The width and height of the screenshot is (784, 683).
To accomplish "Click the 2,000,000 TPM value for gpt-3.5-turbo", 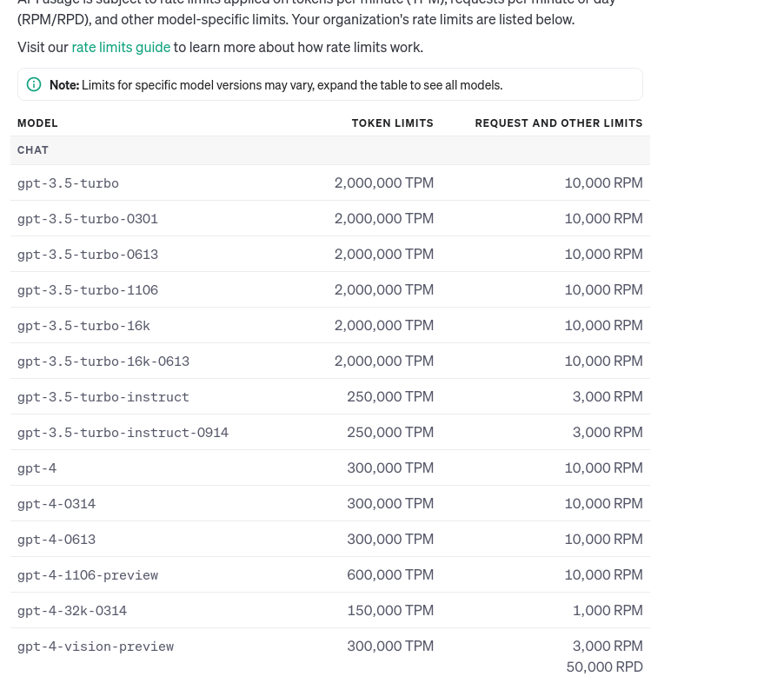I will 384,183.
